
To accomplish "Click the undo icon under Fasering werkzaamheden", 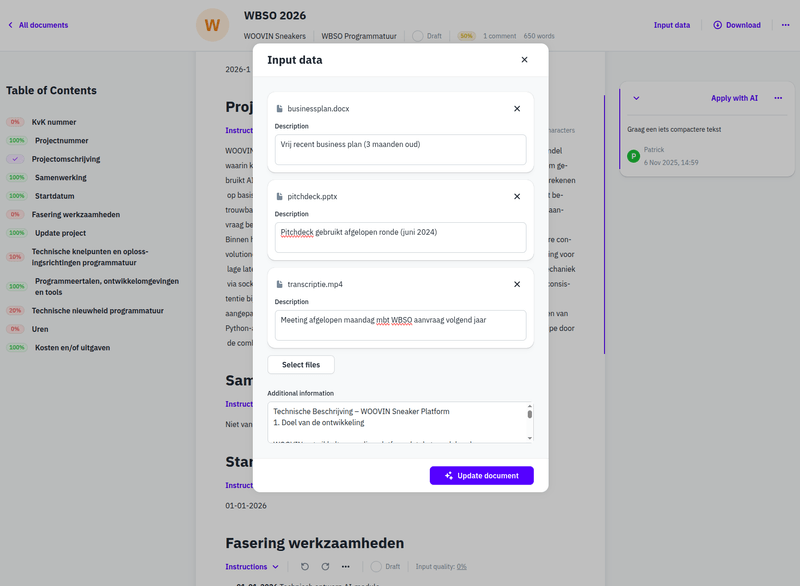I will pyautogui.click(x=305, y=566).
